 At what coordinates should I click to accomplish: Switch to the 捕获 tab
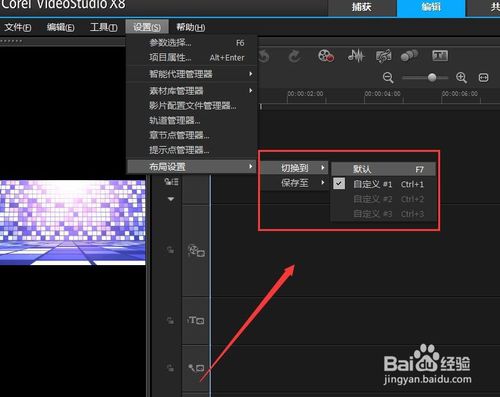coord(362,7)
